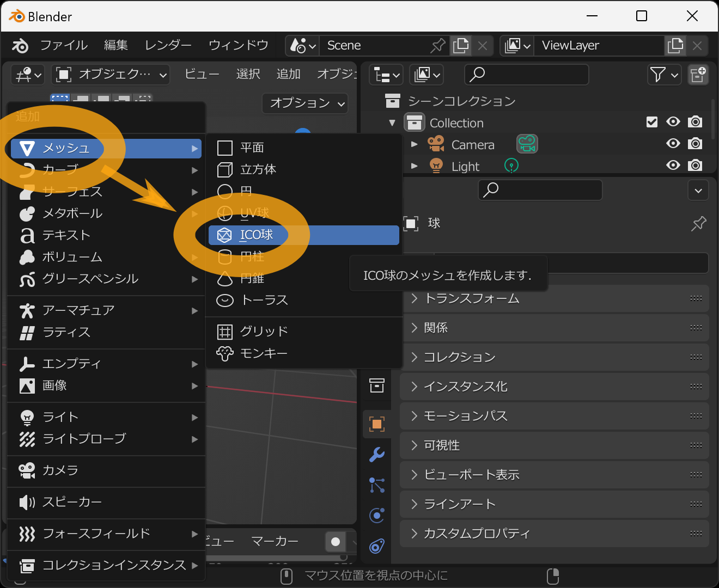Add new view layer with copy icon
719x588 pixels.
click(x=675, y=46)
